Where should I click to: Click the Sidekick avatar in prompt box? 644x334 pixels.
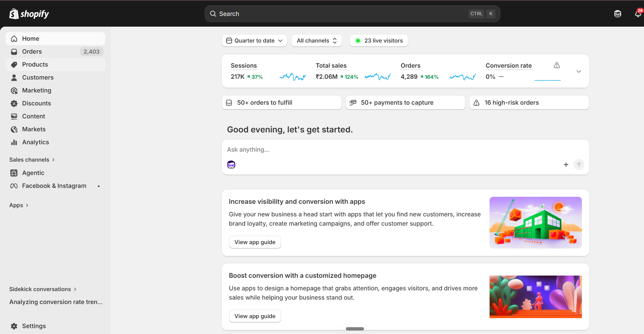(x=231, y=165)
